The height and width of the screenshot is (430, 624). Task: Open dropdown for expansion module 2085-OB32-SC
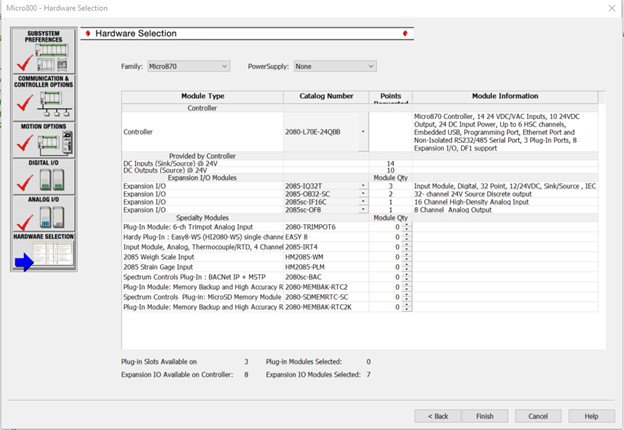pyautogui.click(x=363, y=194)
